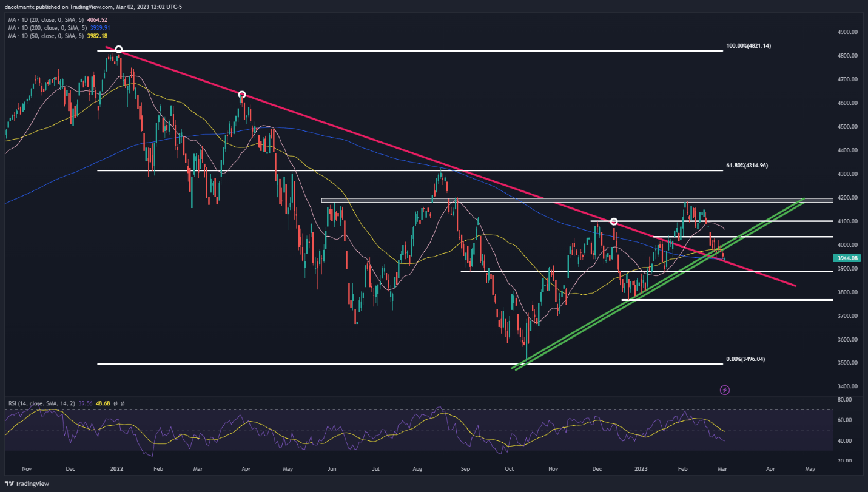The image size is (868, 492).
Task: Click the 4900.00 price axis label
Action: pyautogui.click(x=847, y=32)
